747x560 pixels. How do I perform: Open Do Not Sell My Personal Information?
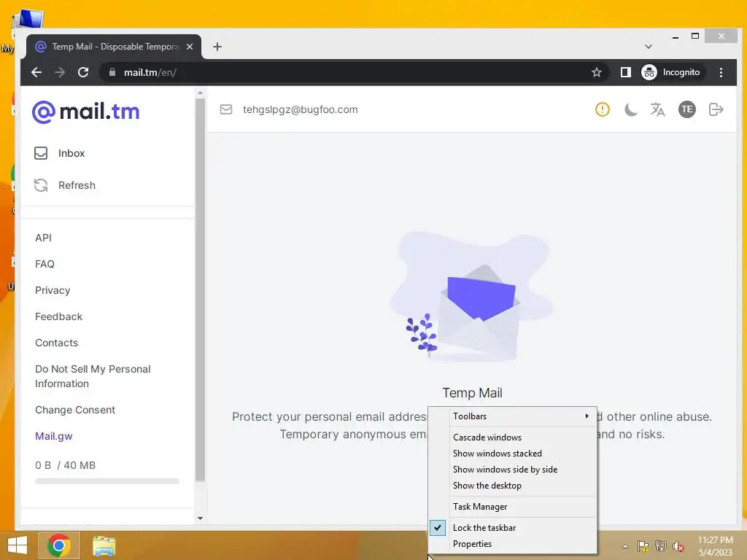(x=93, y=376)
